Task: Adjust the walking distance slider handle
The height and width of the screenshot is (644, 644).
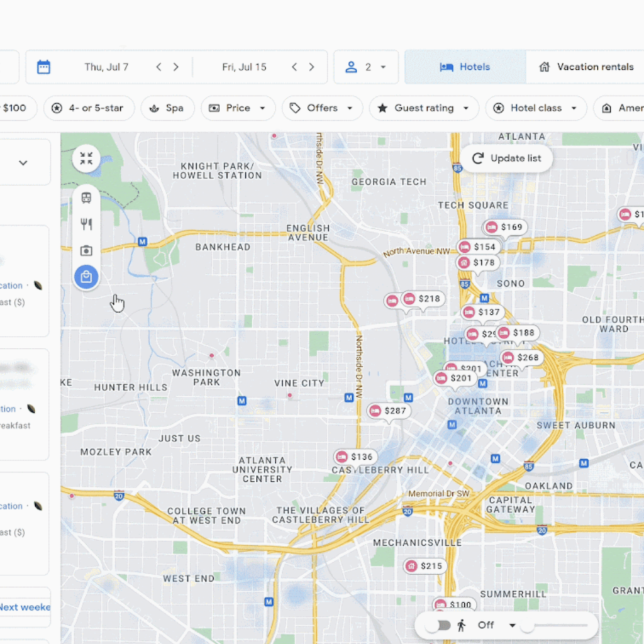Action: point(528,626)
